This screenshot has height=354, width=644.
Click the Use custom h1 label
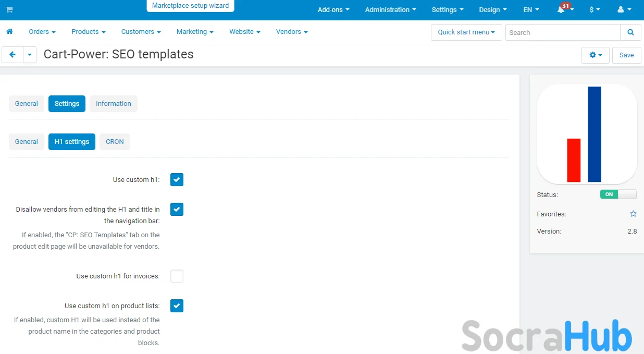(x=137, y=180)
